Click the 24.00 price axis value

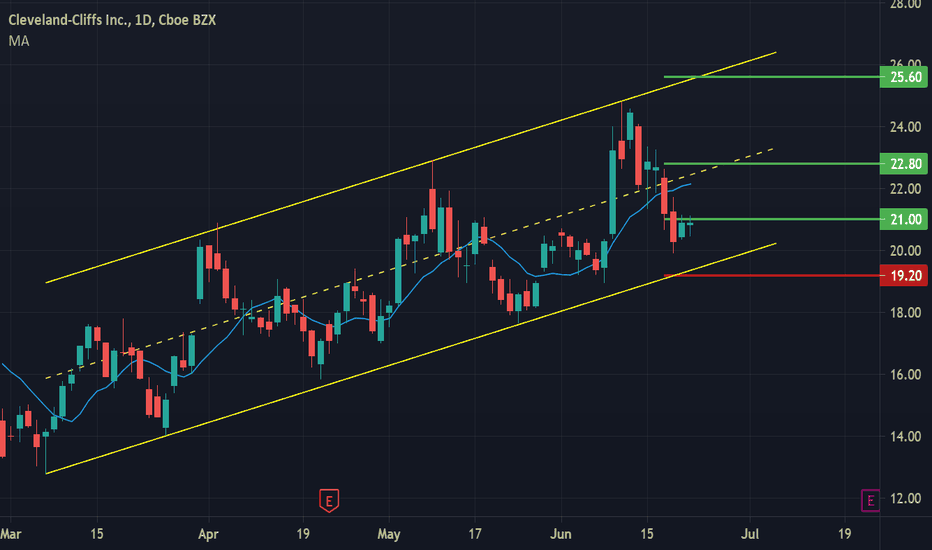pos(905,127)
